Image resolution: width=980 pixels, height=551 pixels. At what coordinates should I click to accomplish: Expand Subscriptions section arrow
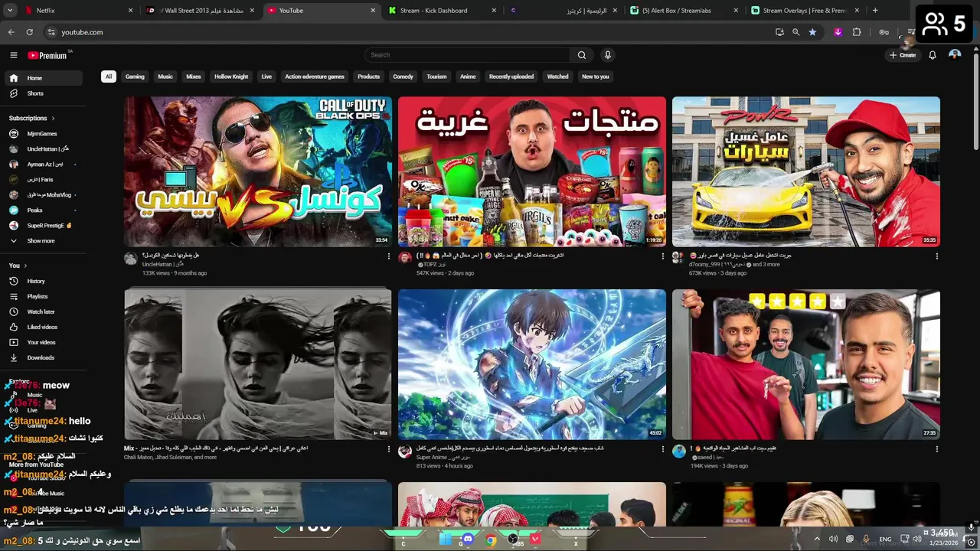[53, 119]
